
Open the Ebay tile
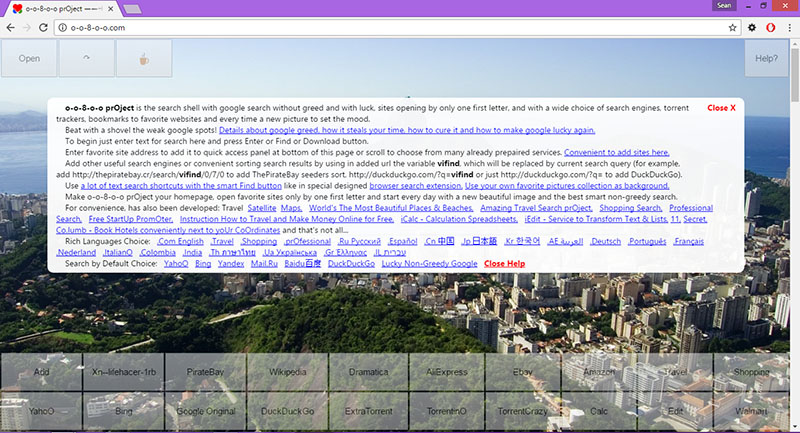522,372
